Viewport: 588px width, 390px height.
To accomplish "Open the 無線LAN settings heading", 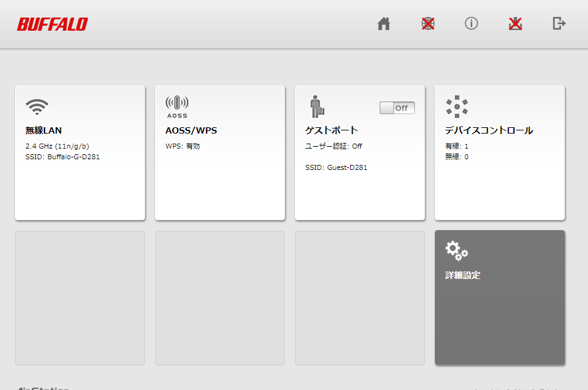I will [x=43, y=130].
